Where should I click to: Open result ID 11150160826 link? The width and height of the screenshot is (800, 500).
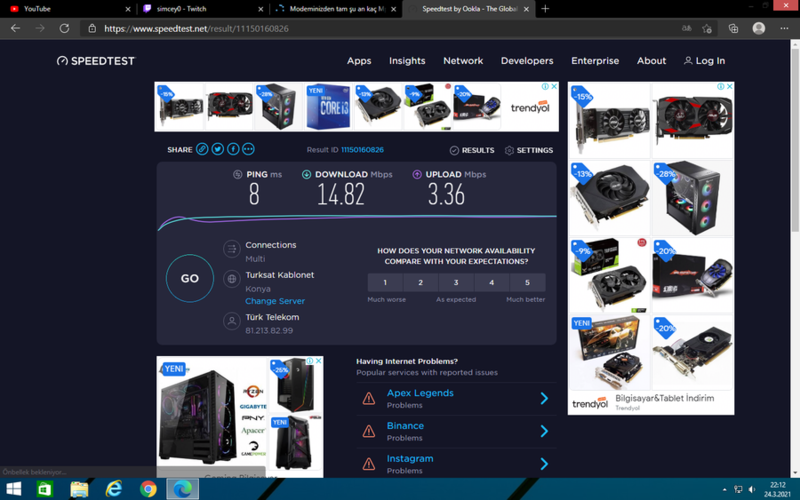click(x=362, y=149)
